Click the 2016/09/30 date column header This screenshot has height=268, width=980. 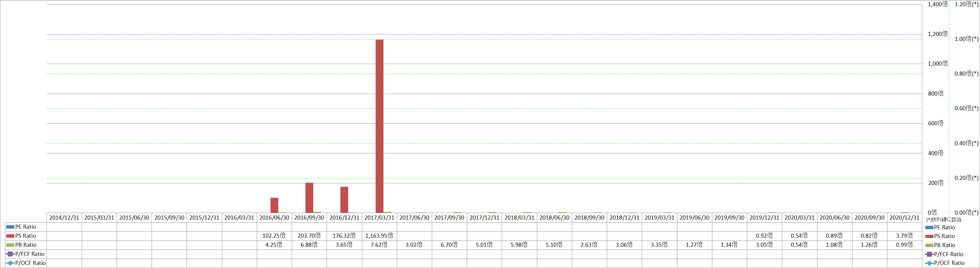(309, 218)
